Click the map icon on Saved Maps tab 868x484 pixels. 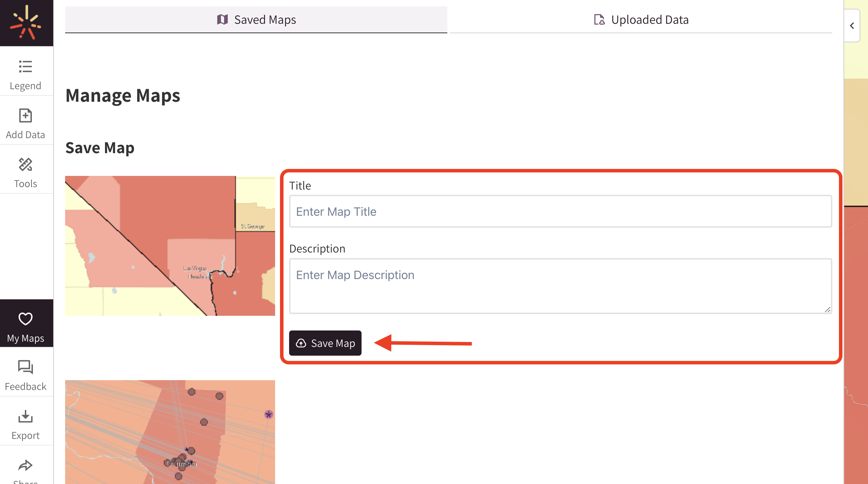(x=223, y=20)
